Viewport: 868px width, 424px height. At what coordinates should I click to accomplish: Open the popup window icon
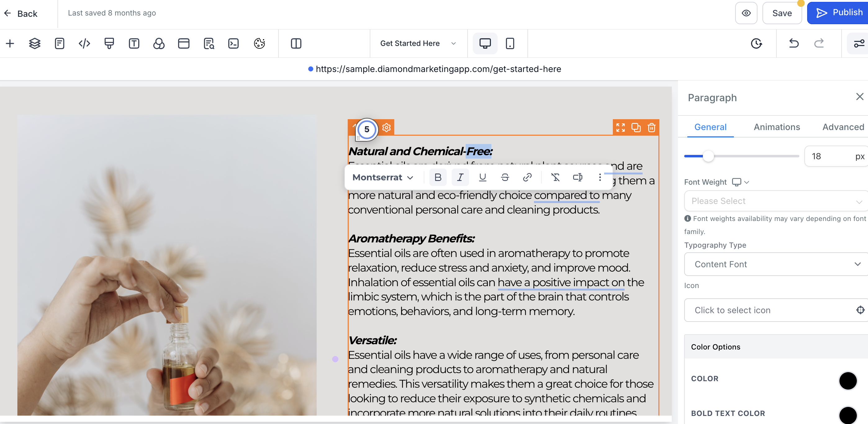pos(184,43)
